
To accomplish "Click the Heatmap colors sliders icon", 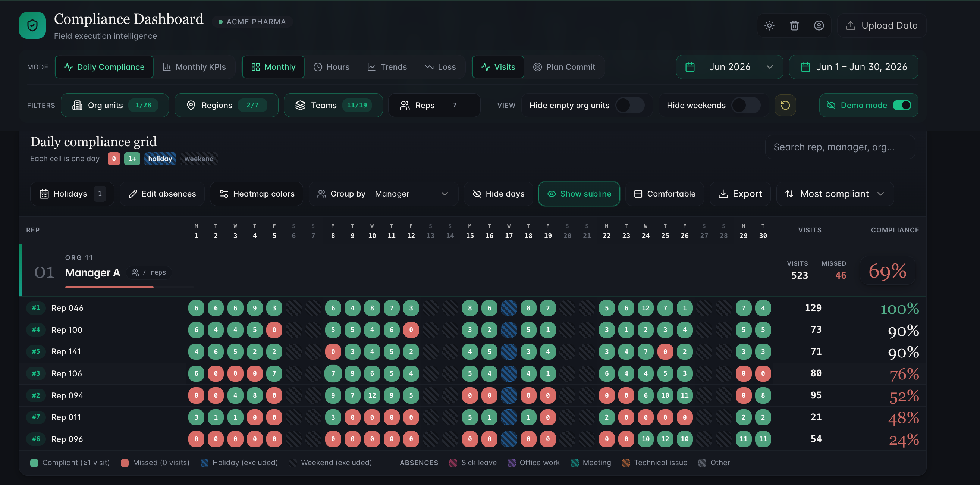I will 224,194.
